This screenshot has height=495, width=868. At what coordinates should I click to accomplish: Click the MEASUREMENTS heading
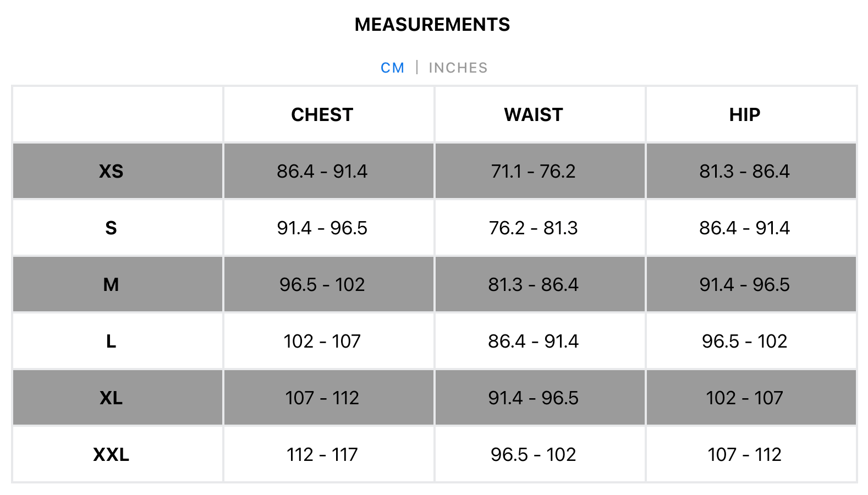pos(432,25)
